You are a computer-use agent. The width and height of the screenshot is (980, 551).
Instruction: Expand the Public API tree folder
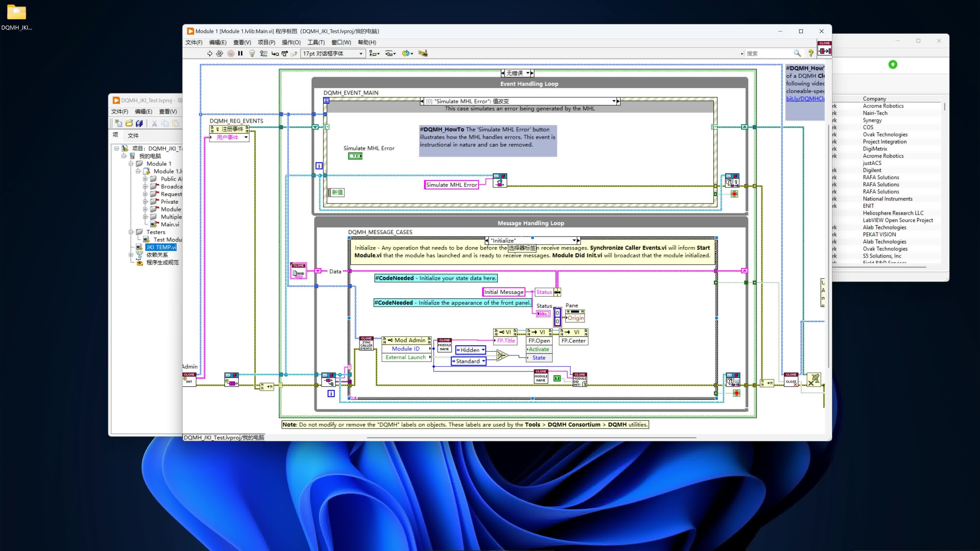[145, 179]
